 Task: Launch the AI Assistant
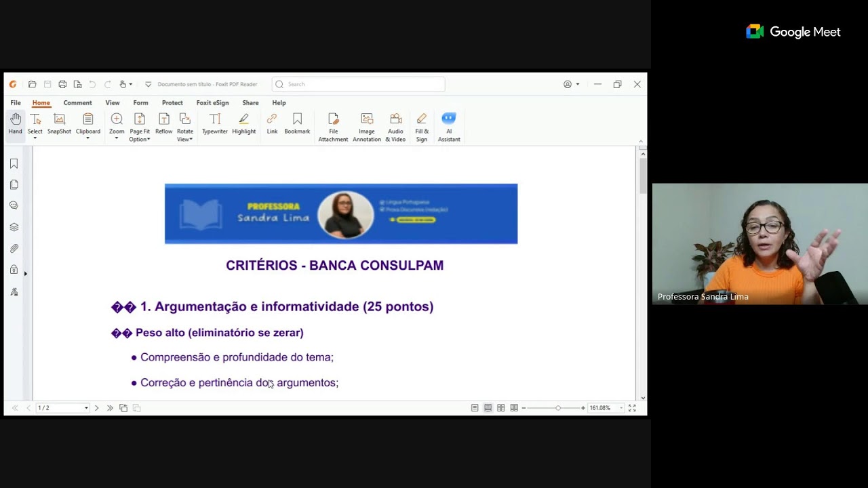(449, 127)
